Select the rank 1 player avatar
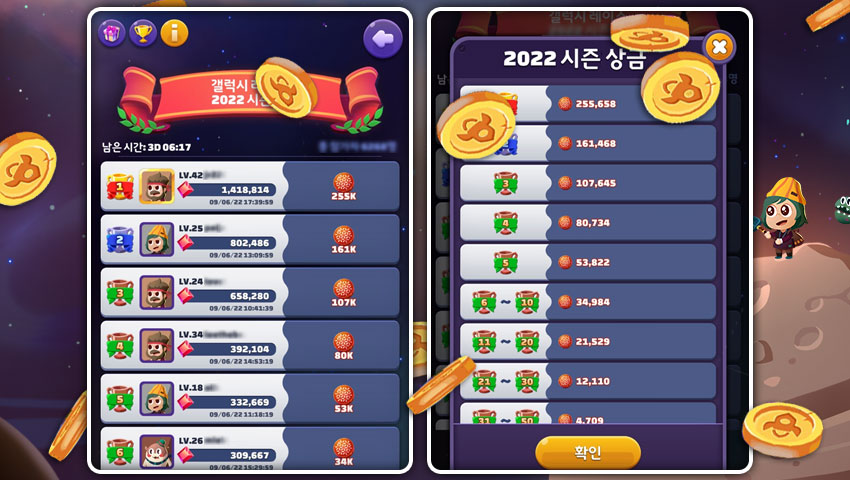 157,186
